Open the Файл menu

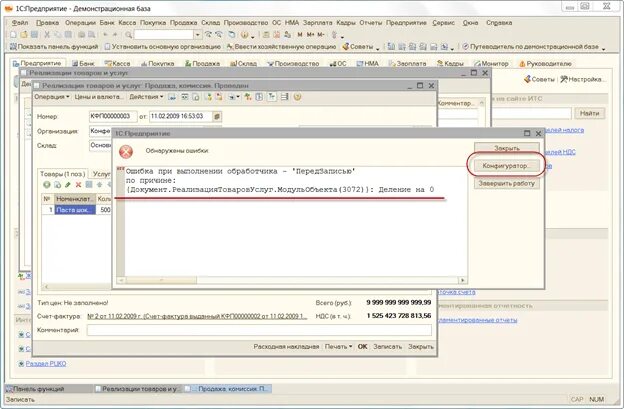[20, 23]
